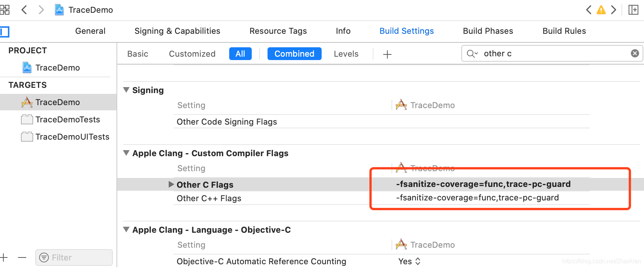The height and width of the screenshot is (268, 644).
Task: Add an editor pane on the right
Action: [633, 10]
